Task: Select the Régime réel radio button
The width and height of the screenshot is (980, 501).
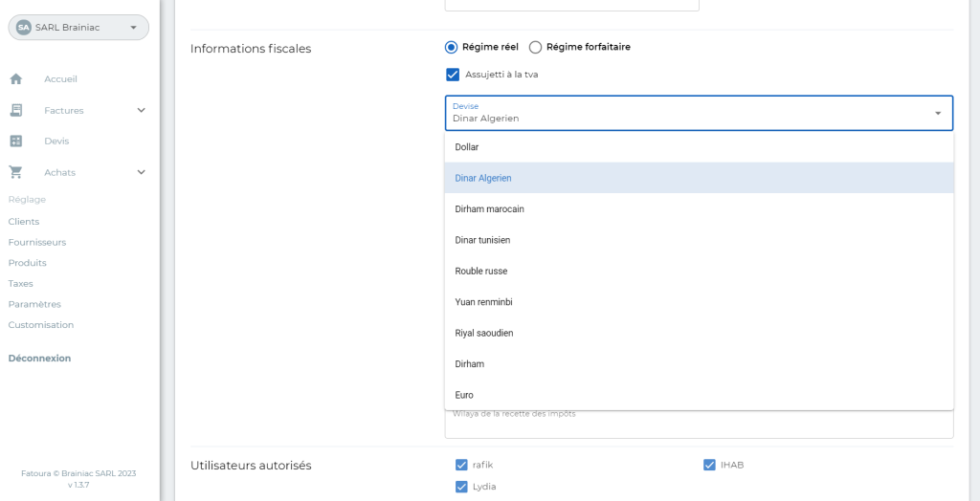Action: (x=452, y=47)
